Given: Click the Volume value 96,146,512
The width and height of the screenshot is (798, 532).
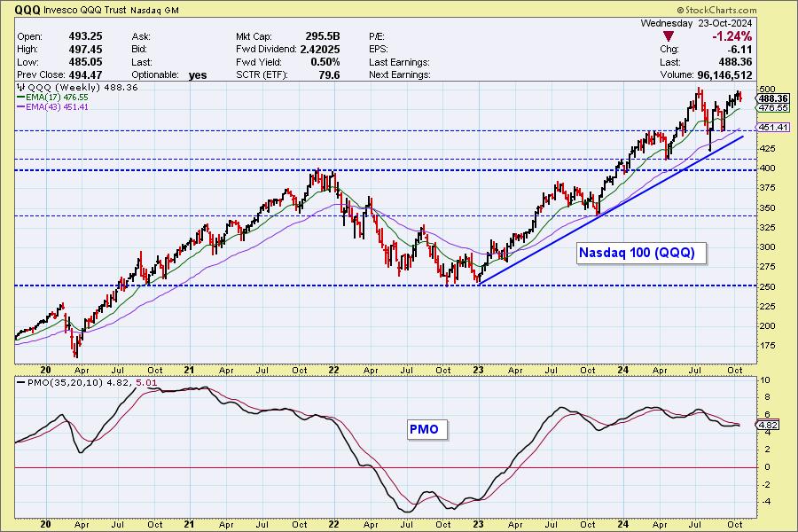Looking at the screenshot, I should 724,74.
